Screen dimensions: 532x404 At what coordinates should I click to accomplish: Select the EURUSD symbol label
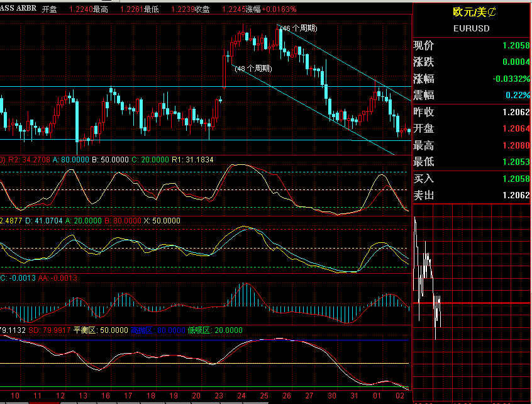point(471,28)
